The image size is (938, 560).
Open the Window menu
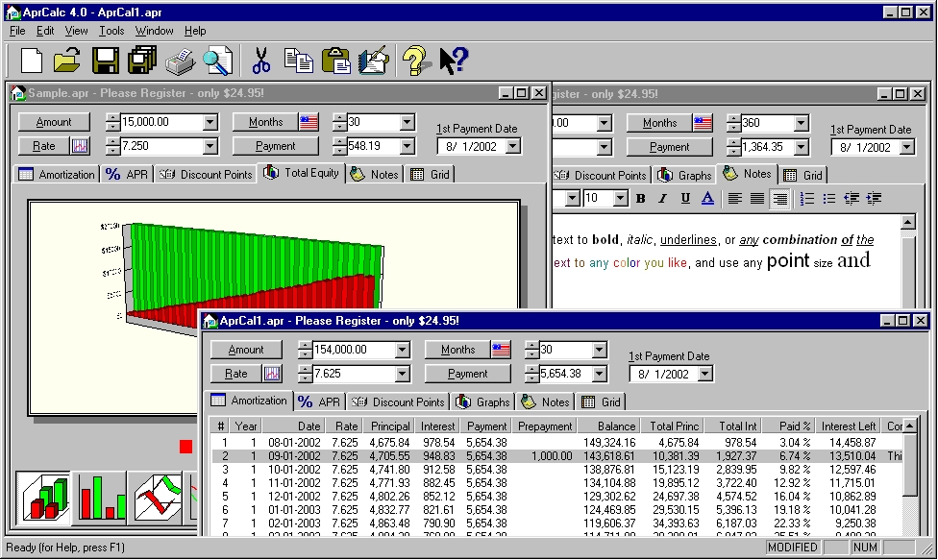click(154, 31)
